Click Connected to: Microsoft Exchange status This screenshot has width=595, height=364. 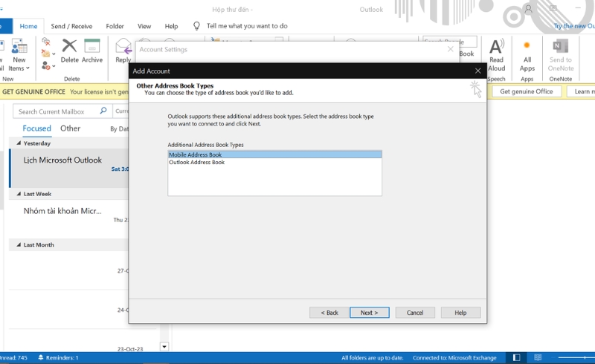(454, 357)
